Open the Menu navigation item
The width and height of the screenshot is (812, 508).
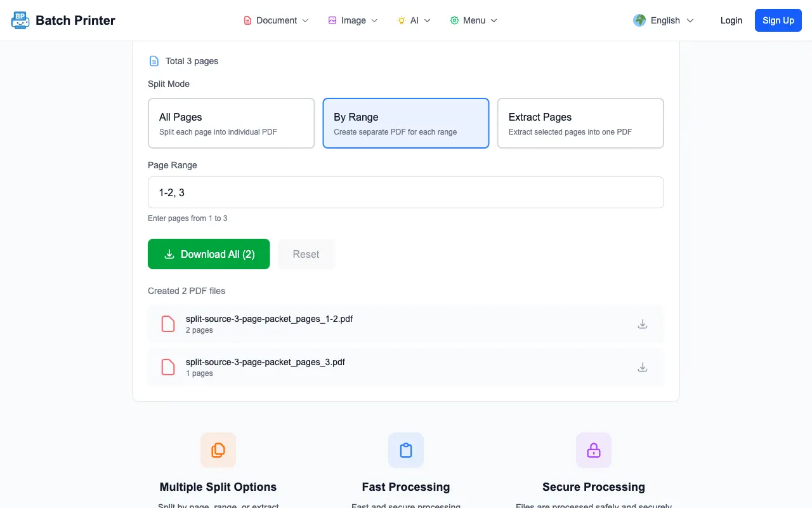474,20
